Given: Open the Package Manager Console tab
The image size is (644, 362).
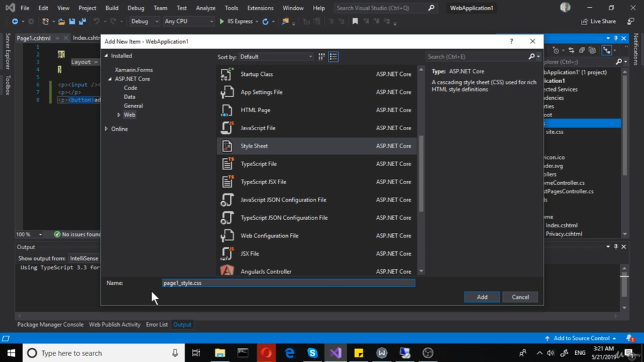Looking at the screenshot, I should (50, 325).
